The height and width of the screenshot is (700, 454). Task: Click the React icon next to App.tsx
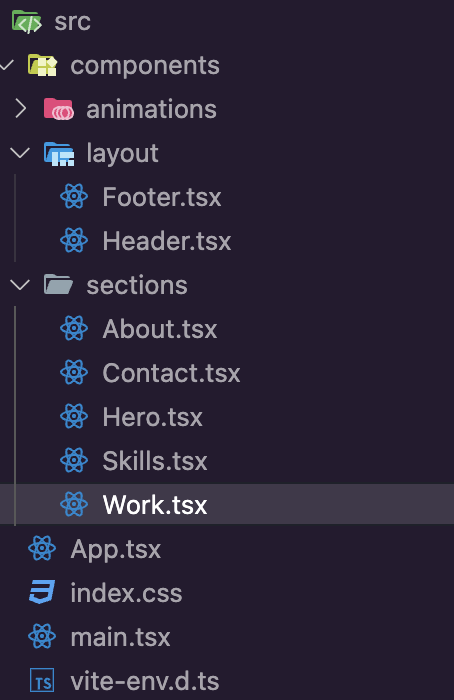tap(42, 548)
